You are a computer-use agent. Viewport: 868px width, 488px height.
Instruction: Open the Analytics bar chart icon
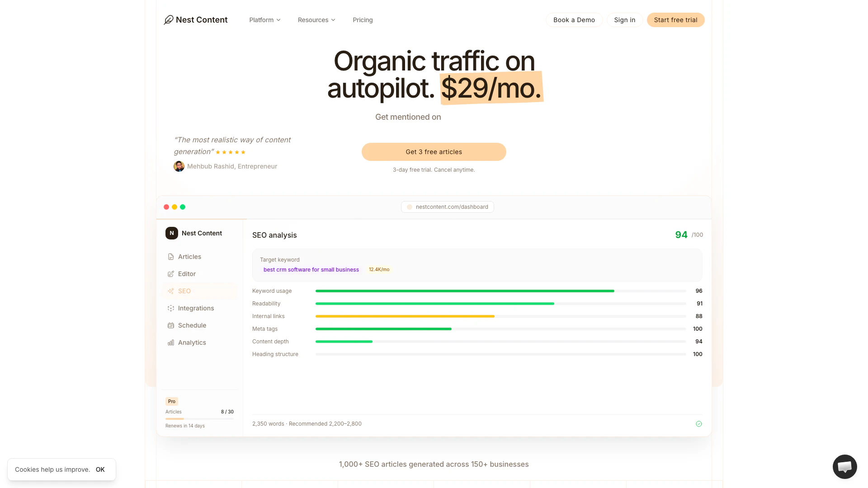(171, 343)
